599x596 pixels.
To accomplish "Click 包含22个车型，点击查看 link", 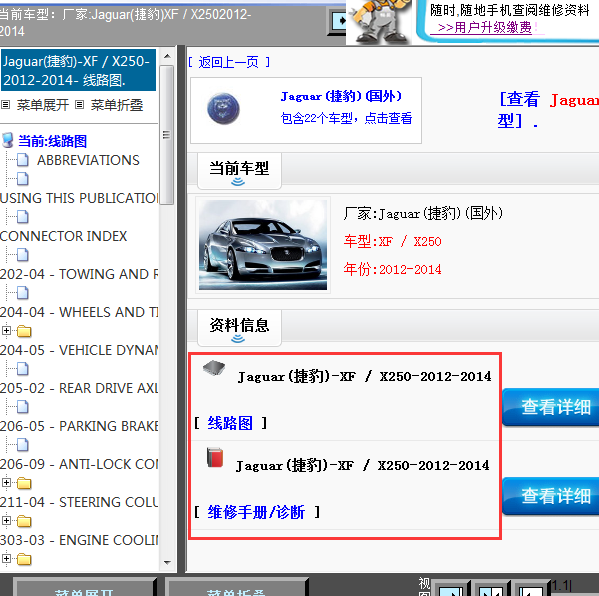I will coord(346,118).
